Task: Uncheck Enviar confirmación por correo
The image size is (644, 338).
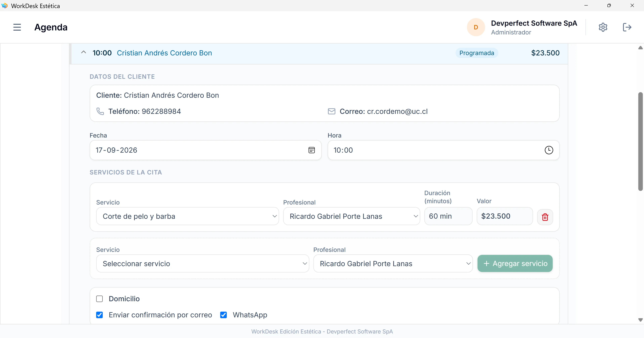Action: click(100, 315)
